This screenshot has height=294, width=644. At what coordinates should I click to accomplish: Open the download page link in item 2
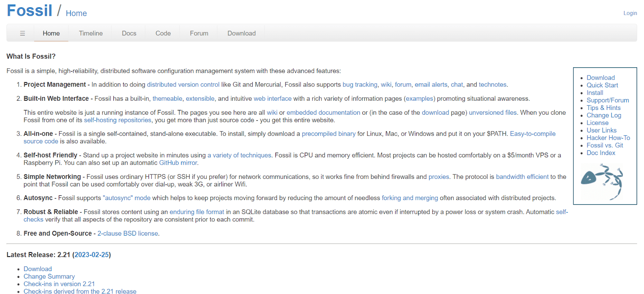436,113
